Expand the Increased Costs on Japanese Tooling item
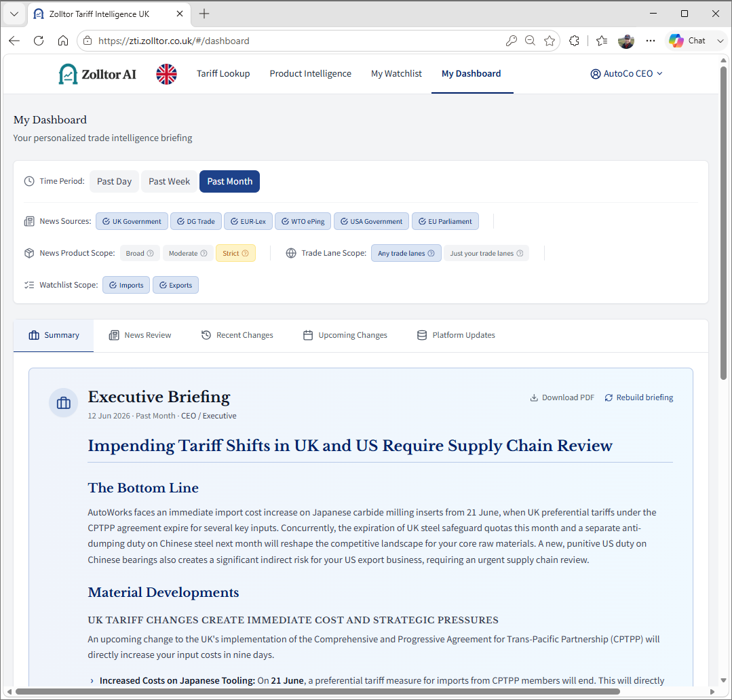732x700 pixels. click(92, 681)
